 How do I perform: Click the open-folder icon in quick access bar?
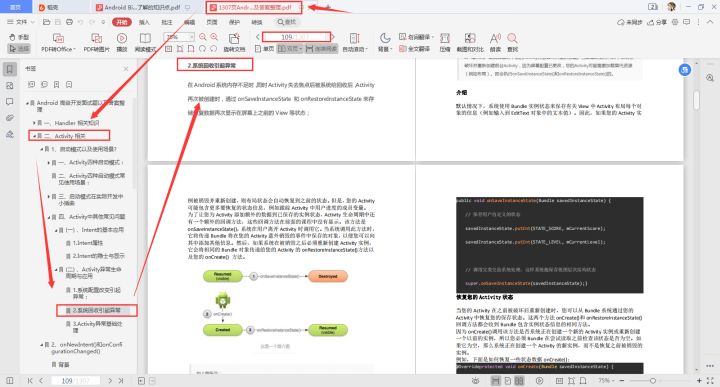(x=46, y=22)
